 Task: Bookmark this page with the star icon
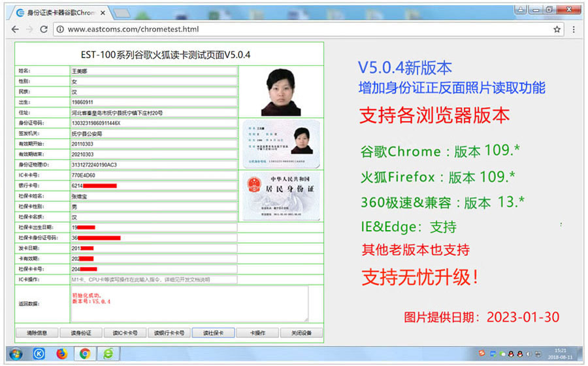(557, 29)
